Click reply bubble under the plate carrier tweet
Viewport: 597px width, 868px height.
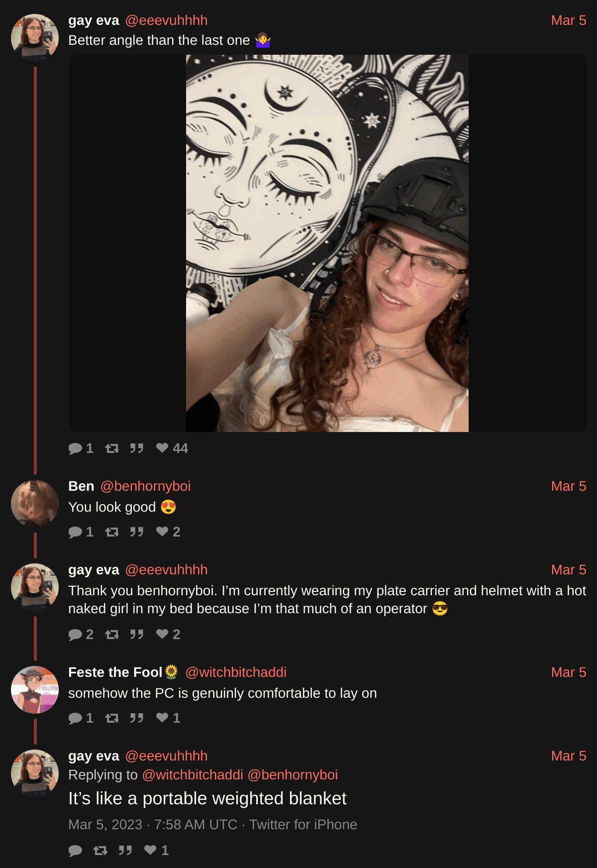(x=75, y=635)
